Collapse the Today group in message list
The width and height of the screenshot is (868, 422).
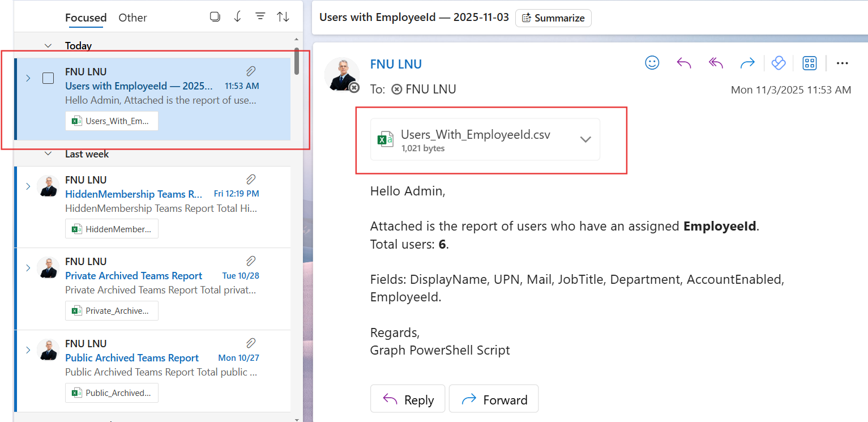(48, 46)
